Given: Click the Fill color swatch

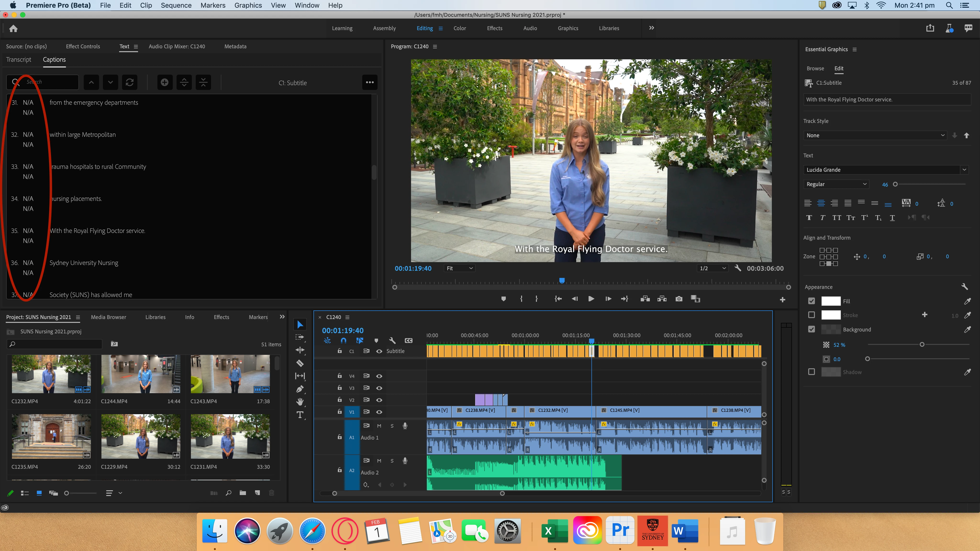Looking at the screenshot, I should [831, 301].
